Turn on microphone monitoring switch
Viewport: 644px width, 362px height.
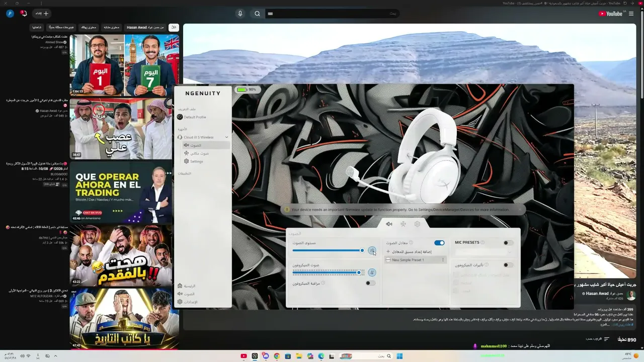pyautogui.click(x=370, y=283)
